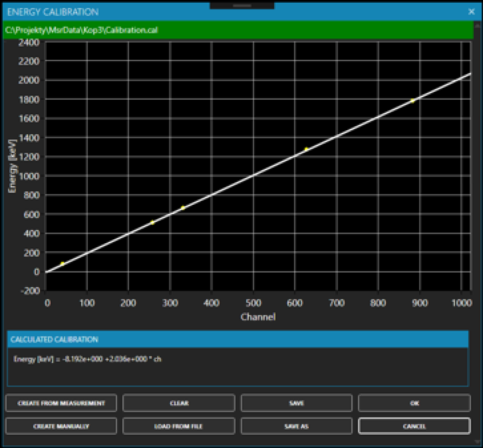Click the data point near channel 330
This screenshot has width=483, height=448.
(182, 208)
